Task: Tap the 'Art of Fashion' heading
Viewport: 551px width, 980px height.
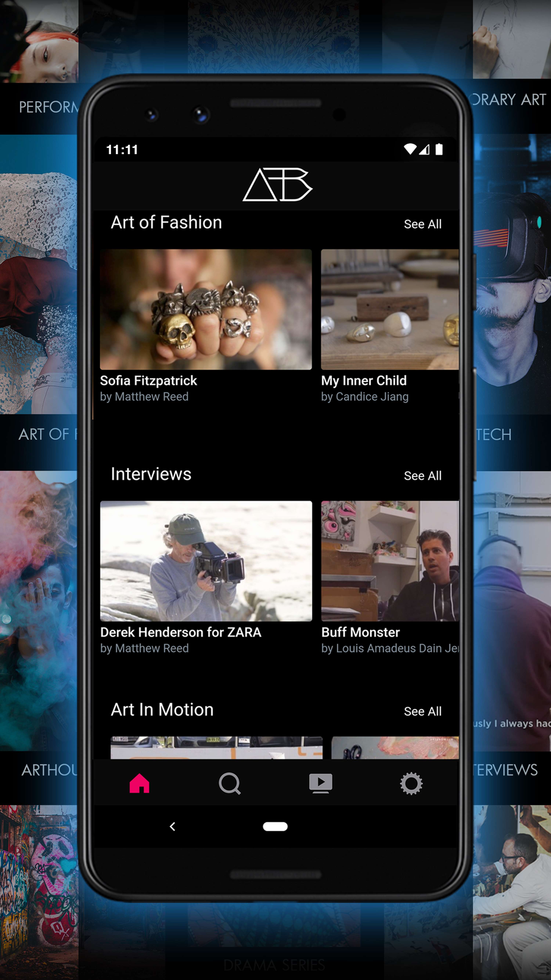Action: tap(166, 222)
